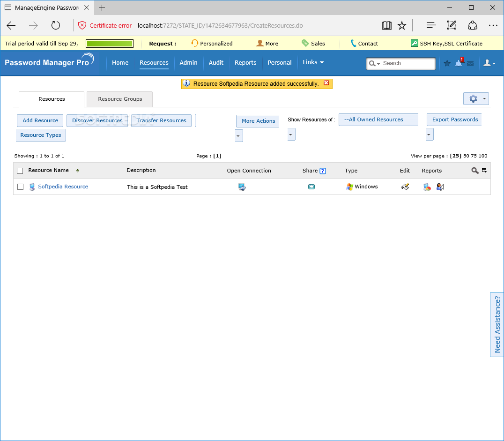Viewport: 504px width, 441px height.
Task: Go back in browser
Action: [x=11, y=25]
